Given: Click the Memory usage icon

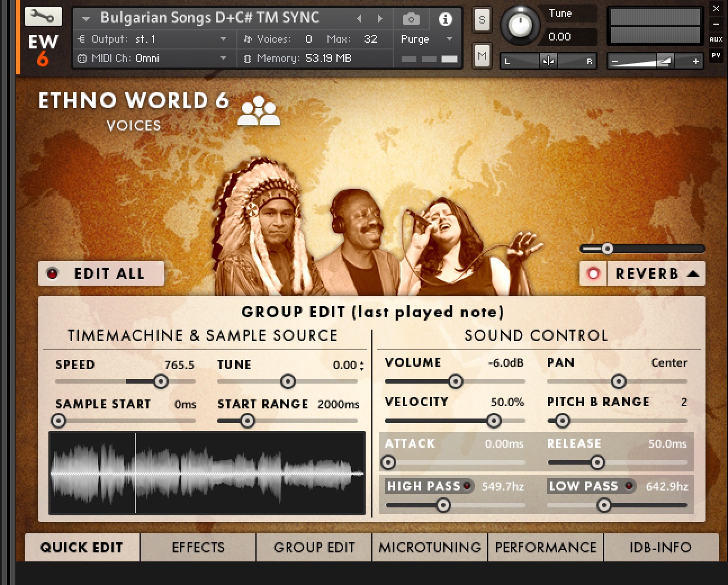Looking at the screenshot, I should point(248,58).
